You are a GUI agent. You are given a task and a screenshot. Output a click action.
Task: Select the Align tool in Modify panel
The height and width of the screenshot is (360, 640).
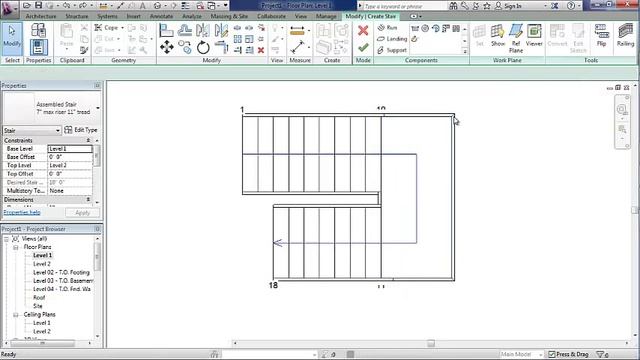(166, 31)
